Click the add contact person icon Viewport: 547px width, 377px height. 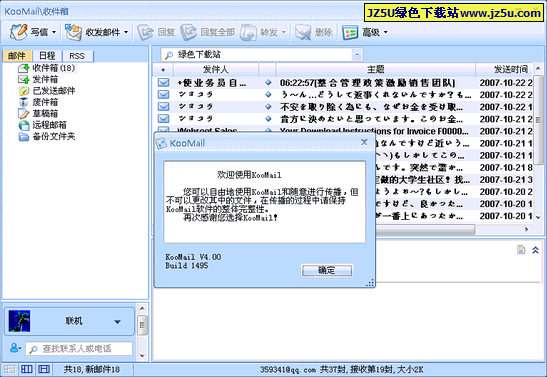(15, 348)
